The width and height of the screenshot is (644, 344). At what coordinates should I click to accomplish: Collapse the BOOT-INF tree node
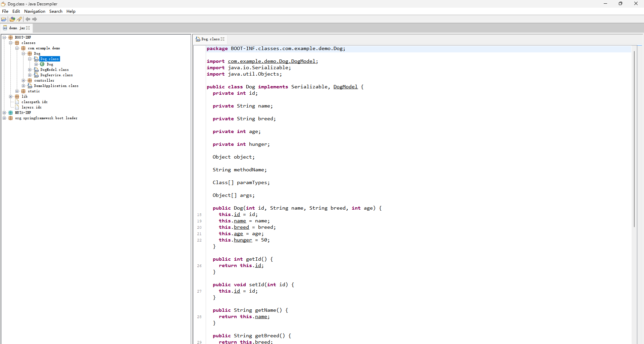click(x=4, y=37)
